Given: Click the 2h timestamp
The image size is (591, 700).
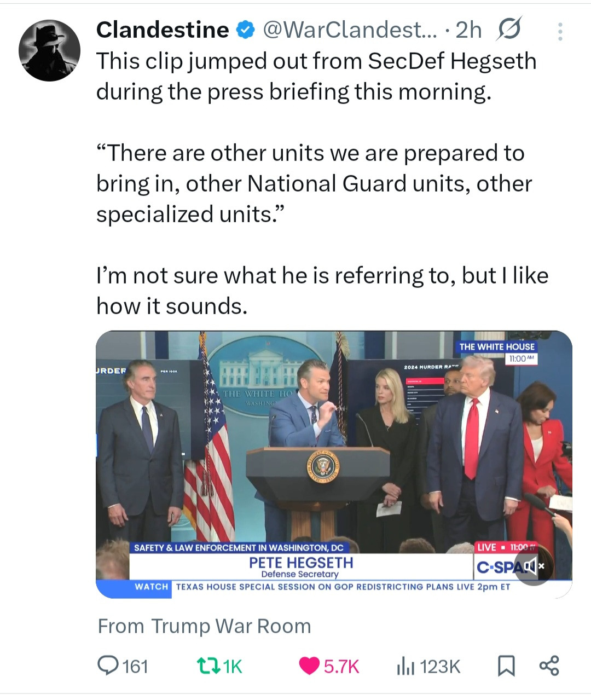Looking at the screenshot, I should 468,30.
